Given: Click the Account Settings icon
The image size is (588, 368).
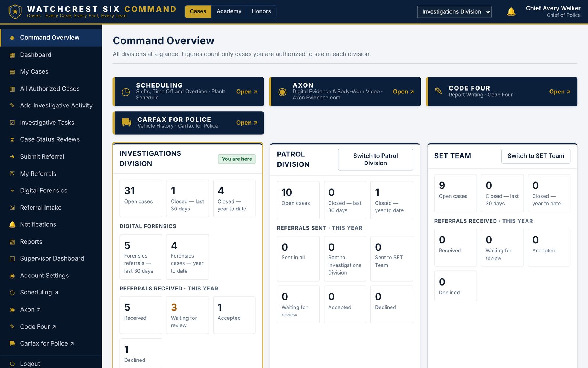Looking at the screenshot, I should [x=12, y=276].
